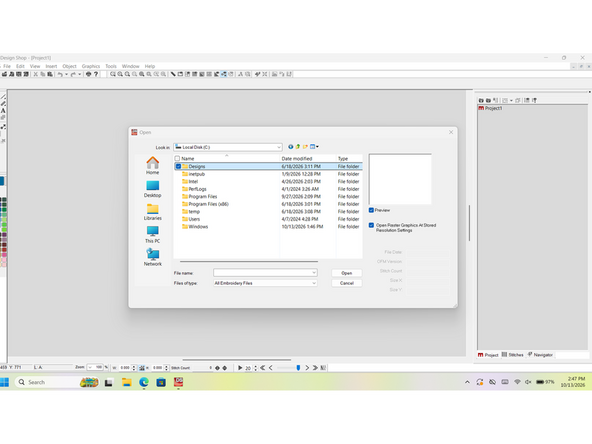
Task: Select the Windows folder row
Action: 268,227
